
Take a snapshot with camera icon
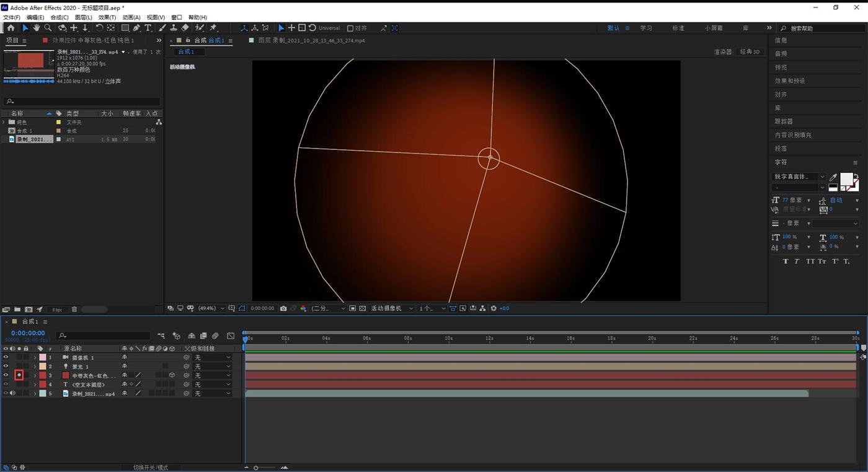(283, 308)
